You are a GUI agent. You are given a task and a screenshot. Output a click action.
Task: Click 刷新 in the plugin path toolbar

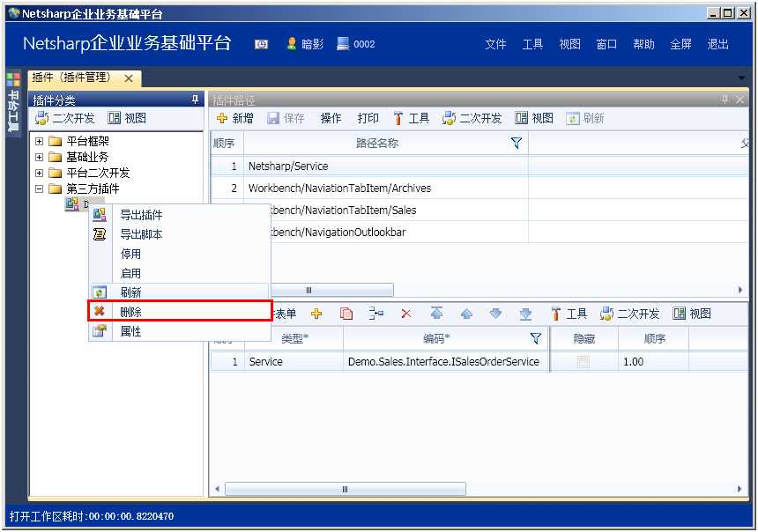[585, 118]
